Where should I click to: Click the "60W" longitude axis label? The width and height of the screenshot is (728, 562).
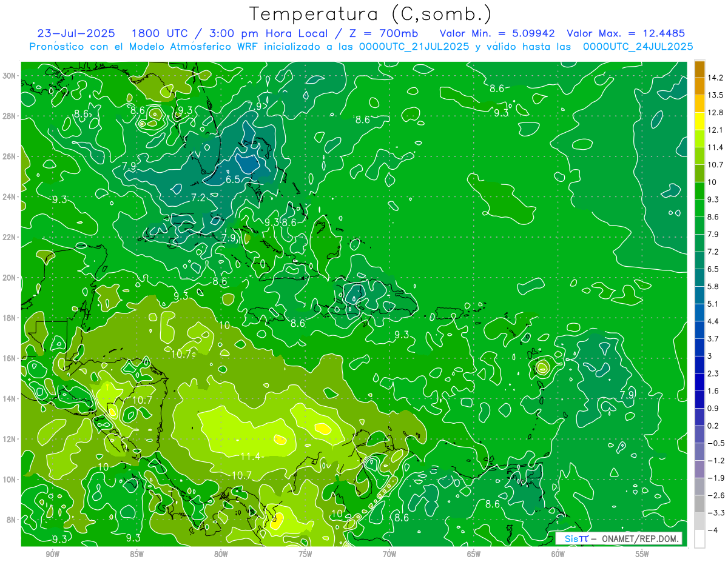click(558, 555)
